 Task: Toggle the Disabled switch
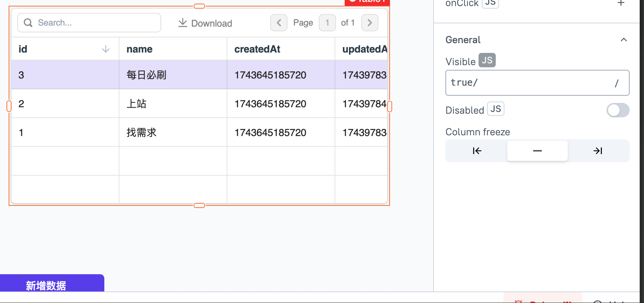618,110
